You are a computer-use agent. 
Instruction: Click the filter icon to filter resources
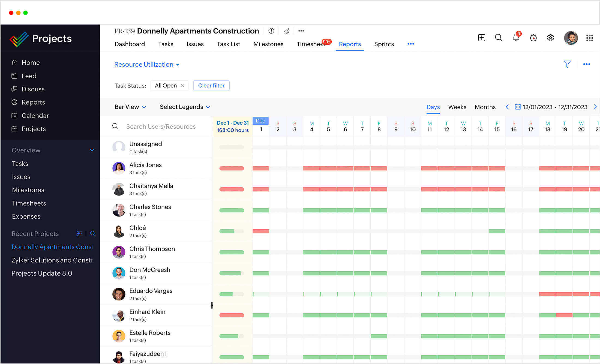[x=567, y=64]
